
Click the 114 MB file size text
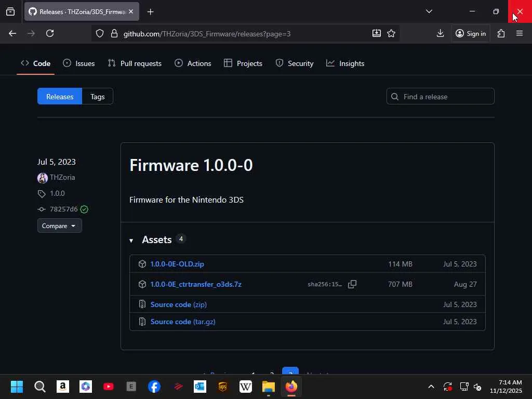pyautogui.click(x=400, y=264)
